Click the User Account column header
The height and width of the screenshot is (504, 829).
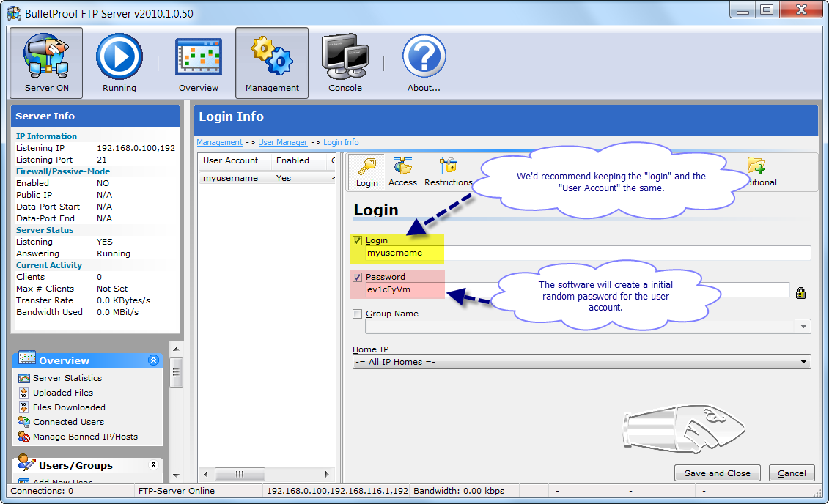coord(235,160)
